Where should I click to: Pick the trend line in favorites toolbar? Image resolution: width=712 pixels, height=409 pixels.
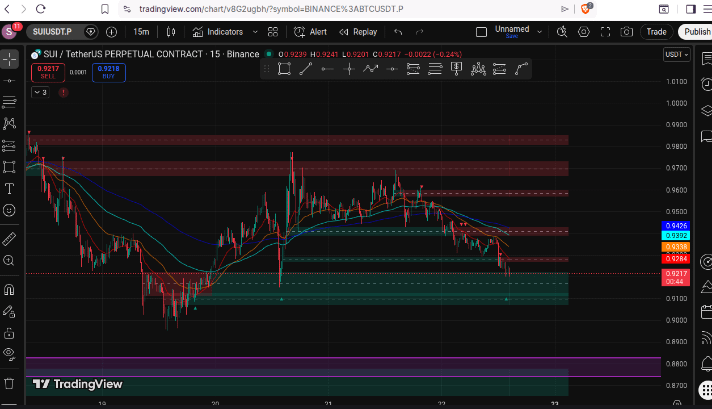306,69
